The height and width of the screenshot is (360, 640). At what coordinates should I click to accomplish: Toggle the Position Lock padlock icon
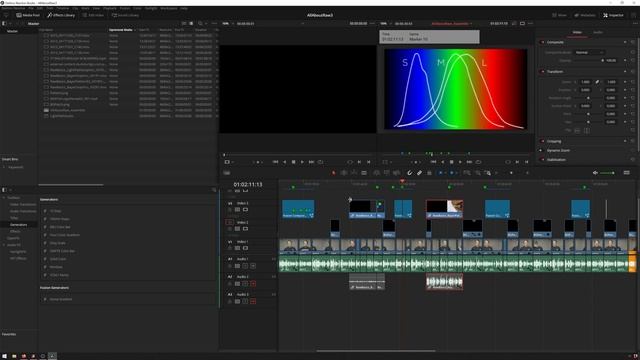click(429, 173)
